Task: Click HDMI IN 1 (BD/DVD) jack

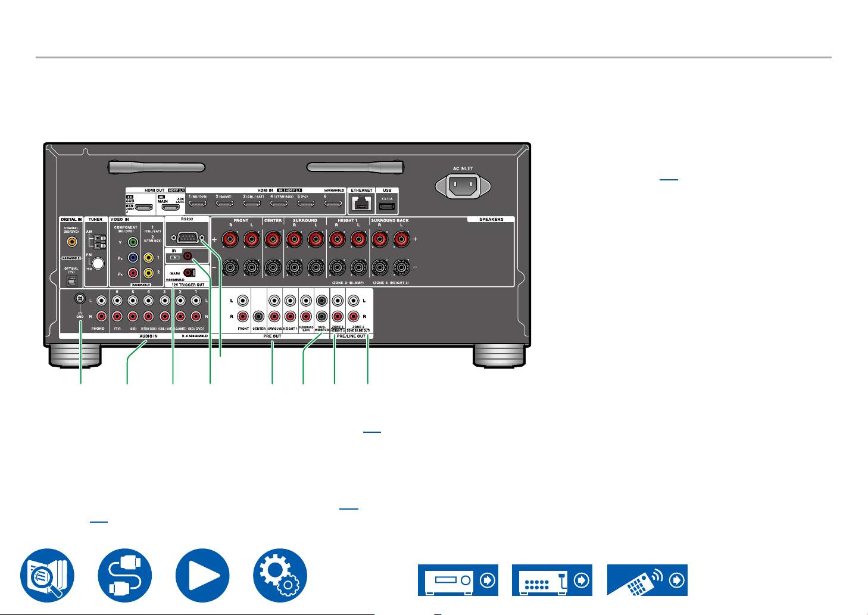Action: click(198, 204)
